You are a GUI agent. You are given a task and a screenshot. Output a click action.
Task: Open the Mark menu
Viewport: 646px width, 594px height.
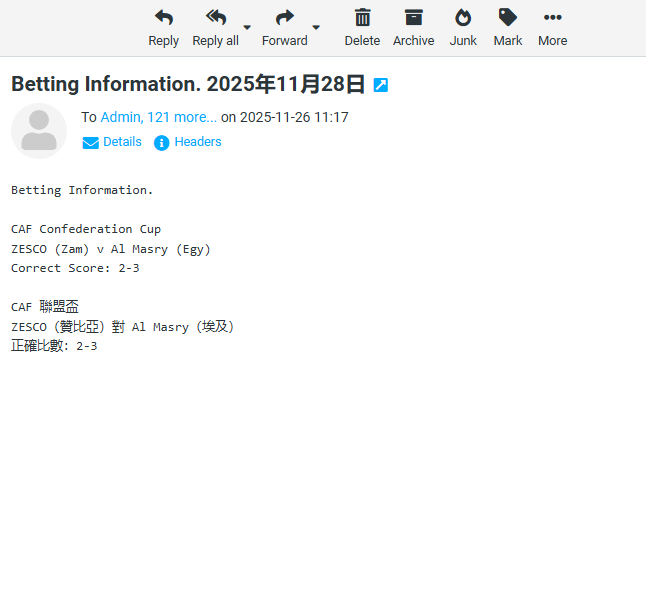508,28
